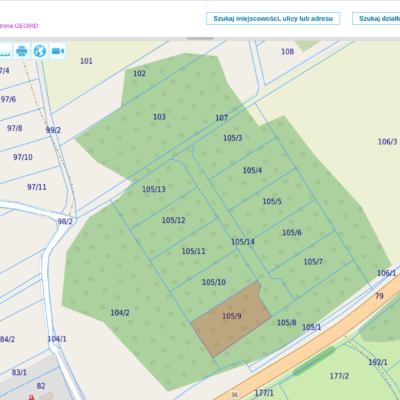Select parcel 97/10 on the left
The width and height of the screenshot is (400, 400).
[x=23, y=157]
